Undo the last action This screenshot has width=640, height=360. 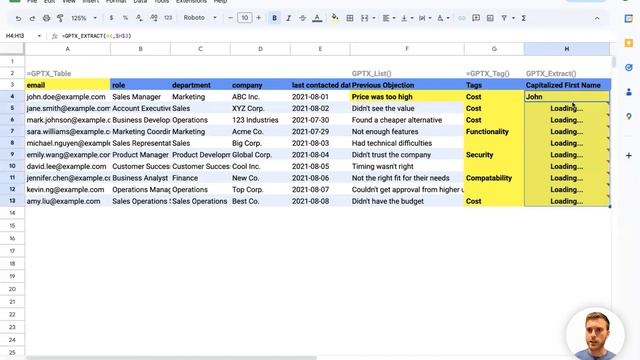[18, 18]
